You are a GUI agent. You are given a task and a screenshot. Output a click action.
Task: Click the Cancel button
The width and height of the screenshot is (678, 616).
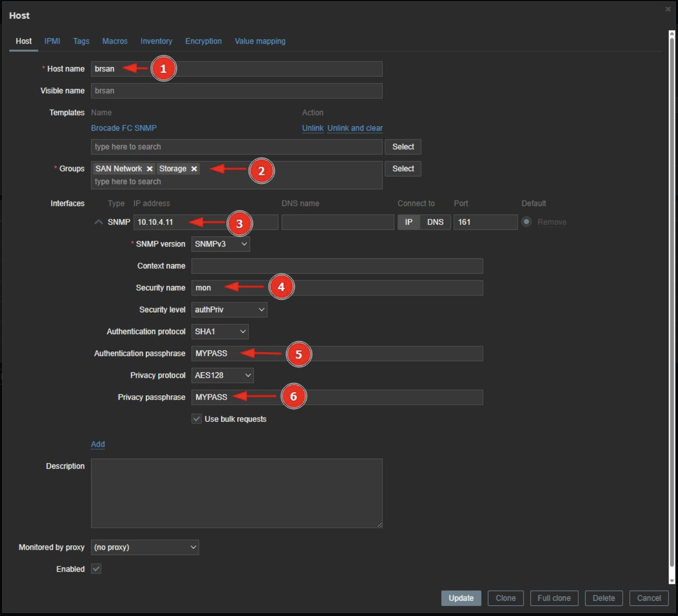pyautogui.click(x=649, y=598)
